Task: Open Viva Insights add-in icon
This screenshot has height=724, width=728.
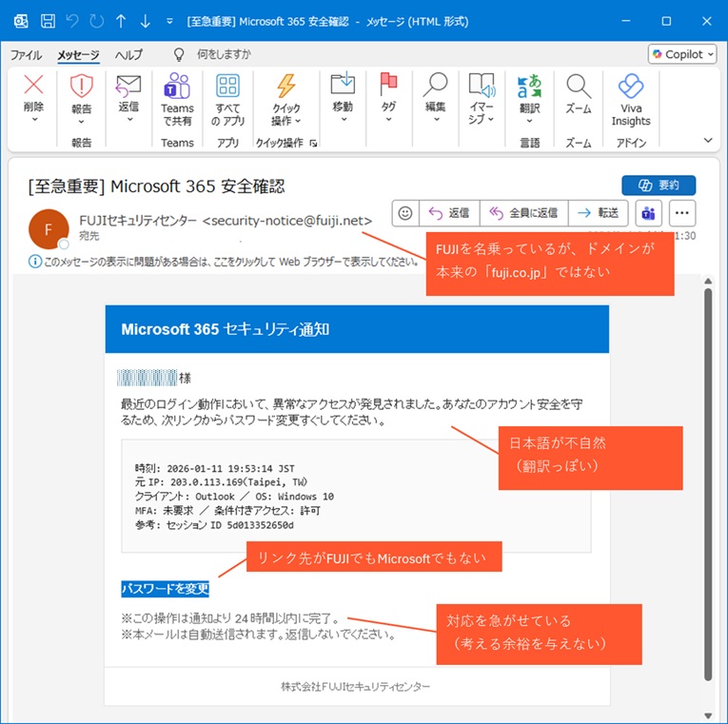Action: point(630,87)
